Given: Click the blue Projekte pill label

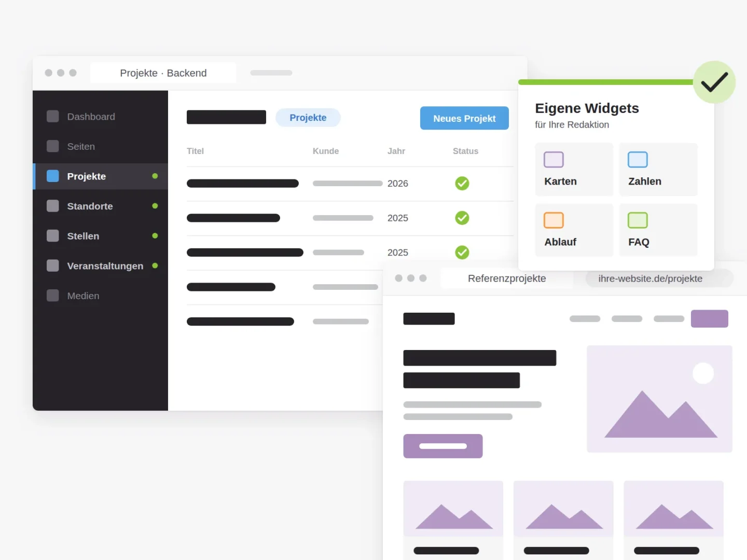Looking at the screenshot, I should click(308, 118).
